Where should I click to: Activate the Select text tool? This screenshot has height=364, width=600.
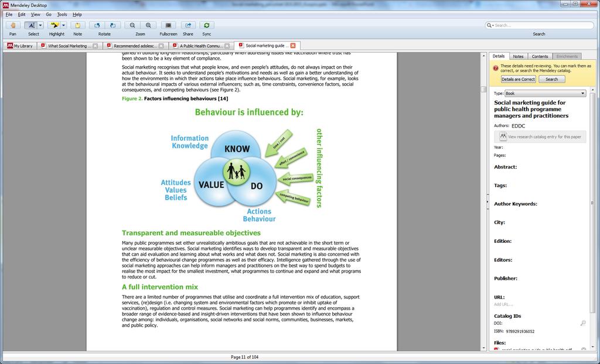(31, 25)
